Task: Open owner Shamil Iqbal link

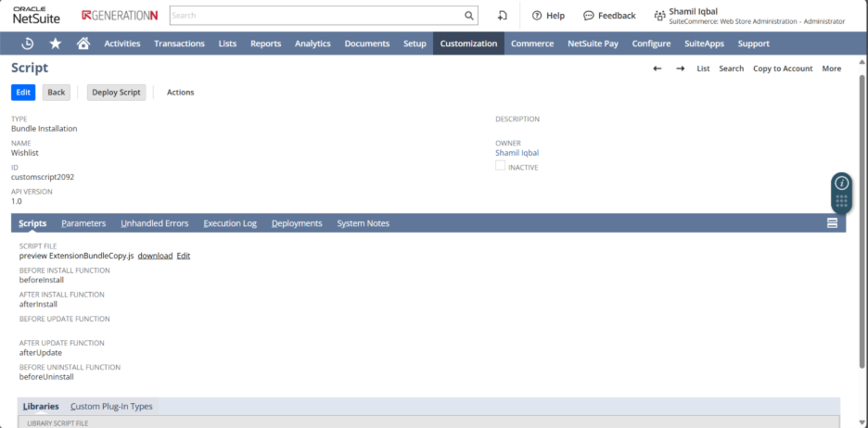Action: click(x=517, y=153)
